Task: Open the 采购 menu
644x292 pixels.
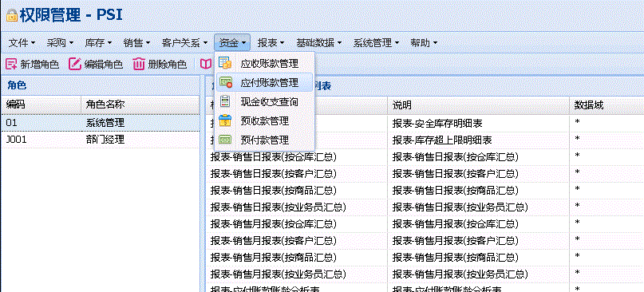Action: (60, 43)
